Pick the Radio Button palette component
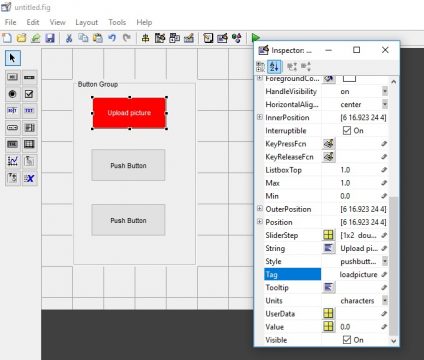The height and width of the screenshot is (360, 424). pyautogui.click(x=13, y=94)
